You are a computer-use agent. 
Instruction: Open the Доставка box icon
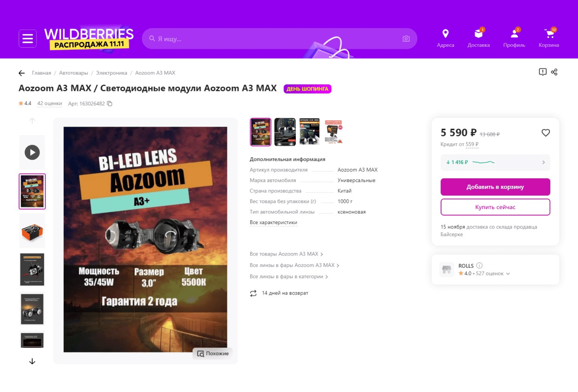479,34
